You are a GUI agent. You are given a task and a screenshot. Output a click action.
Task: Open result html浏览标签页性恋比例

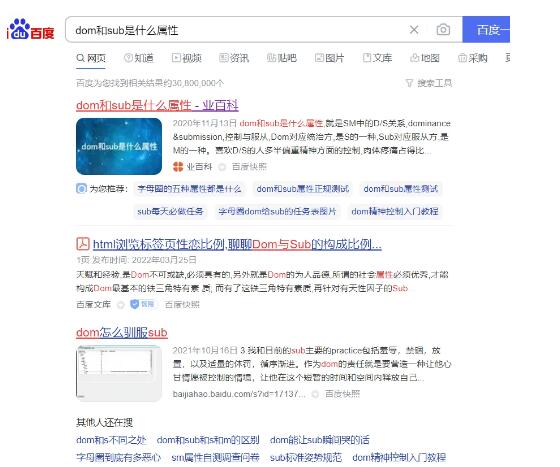click(x=237, y=245)
